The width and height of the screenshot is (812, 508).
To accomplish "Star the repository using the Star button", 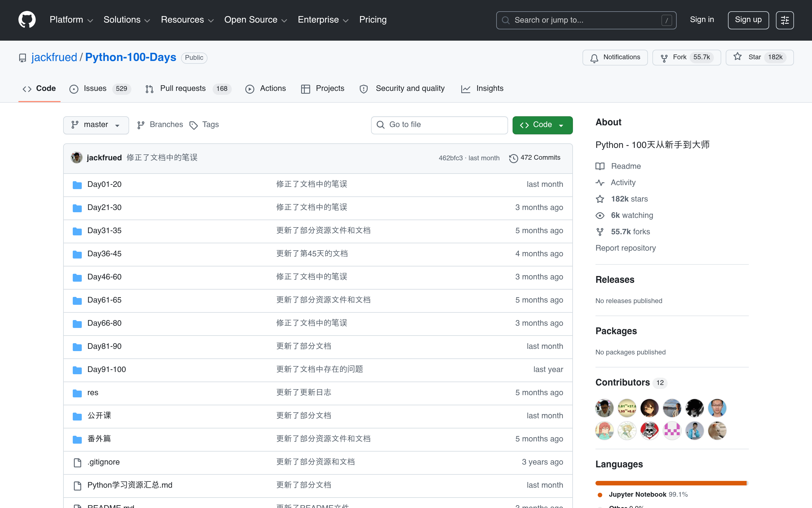I will point(759,58).
